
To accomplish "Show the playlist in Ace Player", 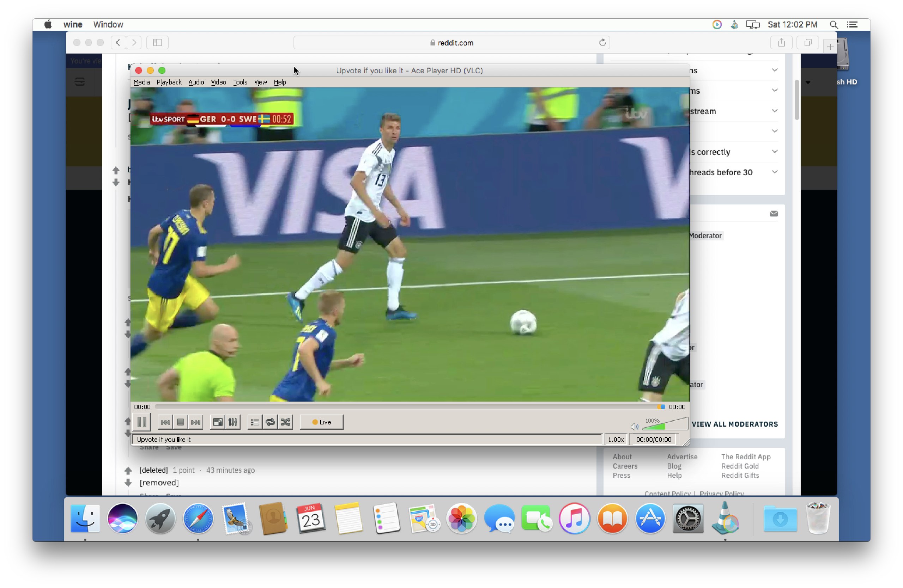I will coord(255,422).
